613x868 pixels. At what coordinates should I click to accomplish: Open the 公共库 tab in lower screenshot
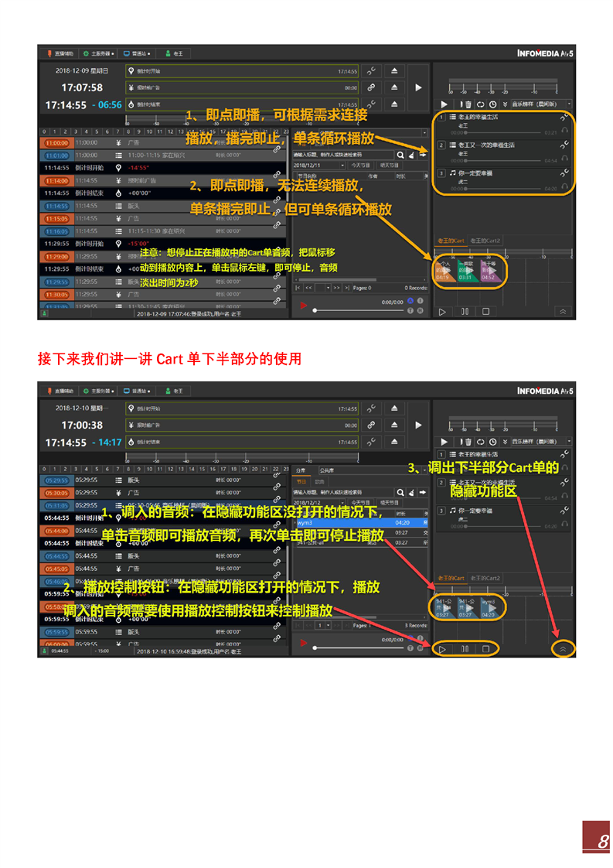pos(327,470)
